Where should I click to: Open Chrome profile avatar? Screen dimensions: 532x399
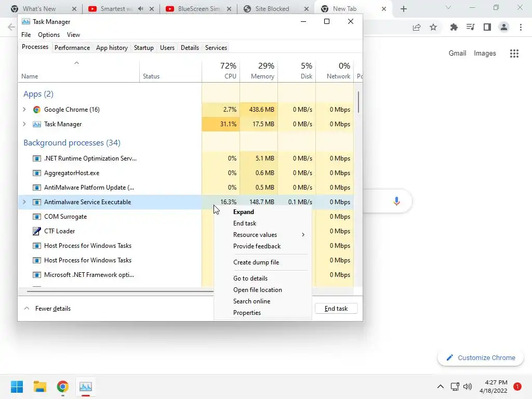click(504, 27)
